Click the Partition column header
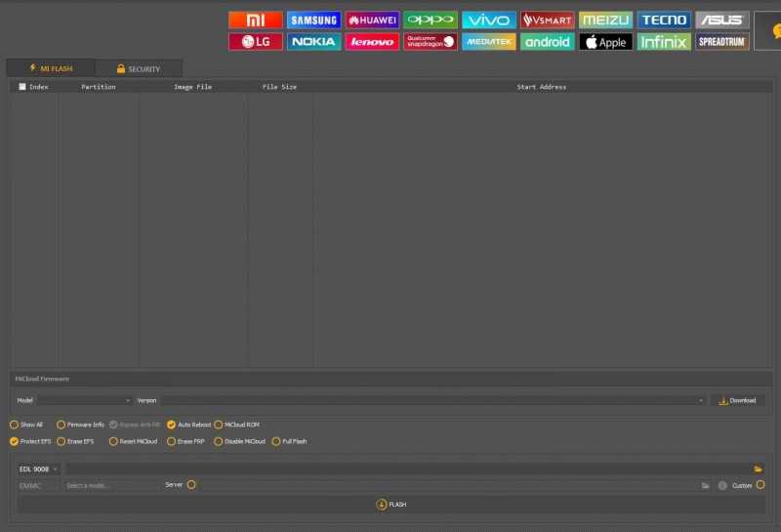This screenshot has height=532, width=781. (x=99, y=87)
